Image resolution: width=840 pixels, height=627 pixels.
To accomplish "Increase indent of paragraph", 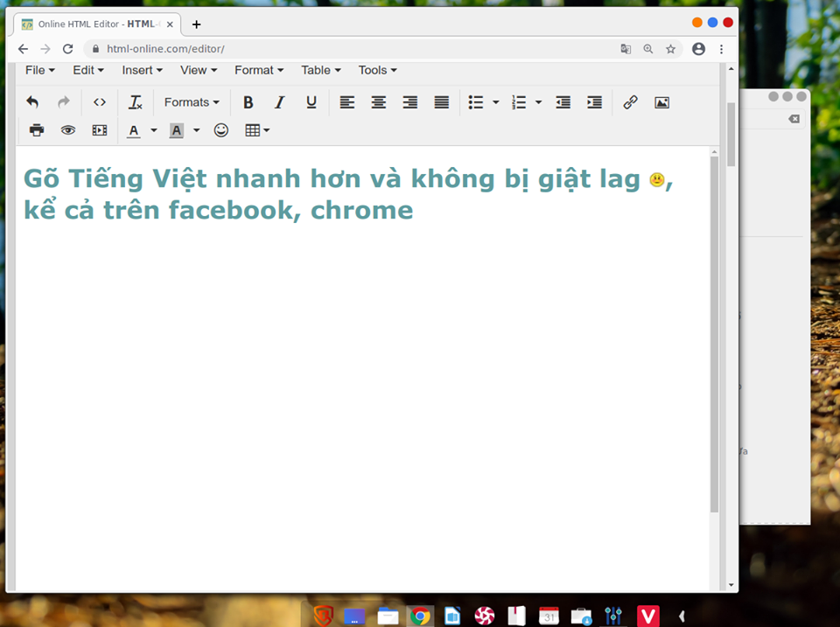I will point(595,101).
